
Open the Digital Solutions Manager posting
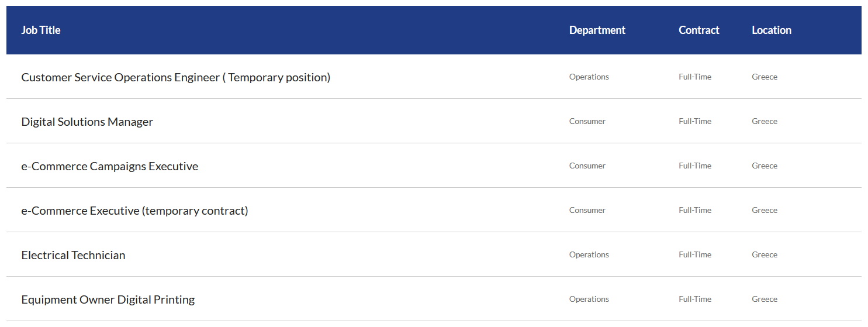click(87, 122)
